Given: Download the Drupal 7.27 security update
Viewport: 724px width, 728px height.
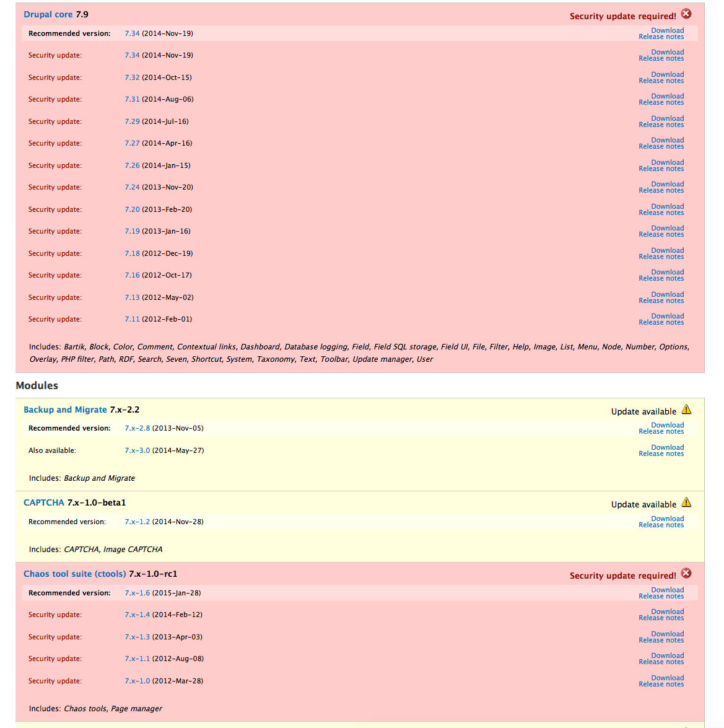Looking at the screenshot, I should pos(668,140).
